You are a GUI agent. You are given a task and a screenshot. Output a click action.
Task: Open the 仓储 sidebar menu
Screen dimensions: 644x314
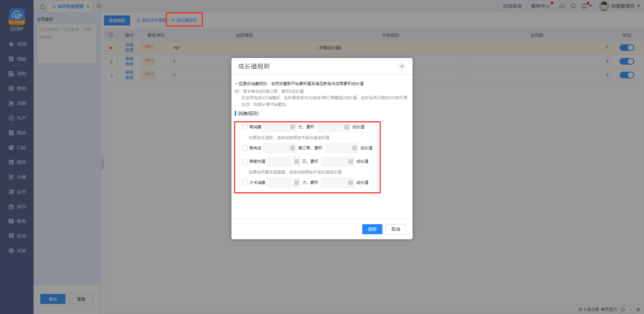tap(17, 177)
